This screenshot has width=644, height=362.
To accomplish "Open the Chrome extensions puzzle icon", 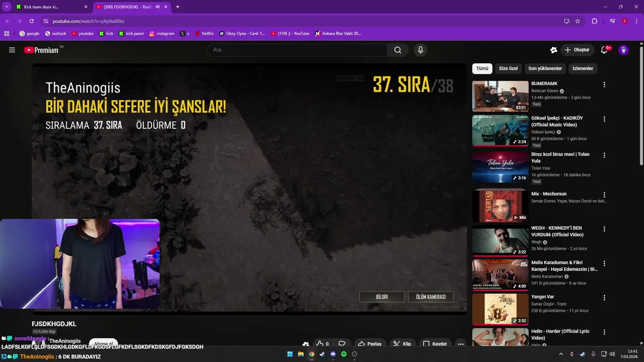I will [x=594, y=21].
